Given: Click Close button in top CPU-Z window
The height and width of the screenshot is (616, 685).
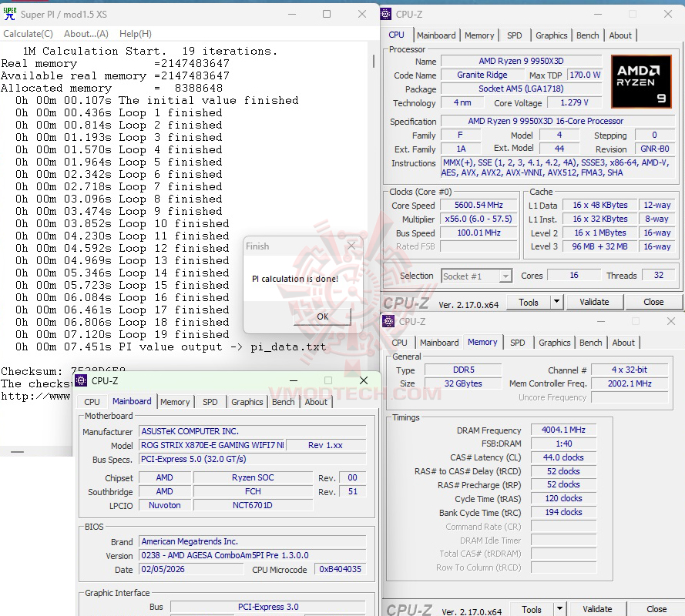Looking at the screenshot, I should (653, 302).
